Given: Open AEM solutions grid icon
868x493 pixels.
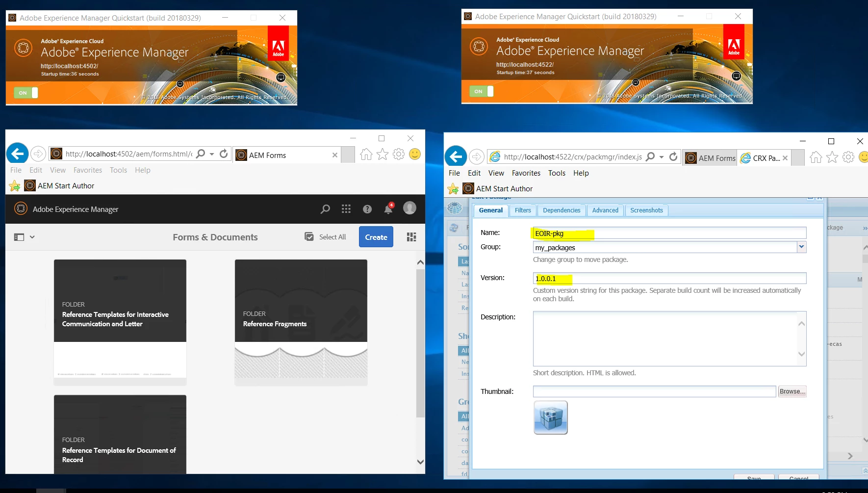Looking at the screenshot, I should (346, 209).
